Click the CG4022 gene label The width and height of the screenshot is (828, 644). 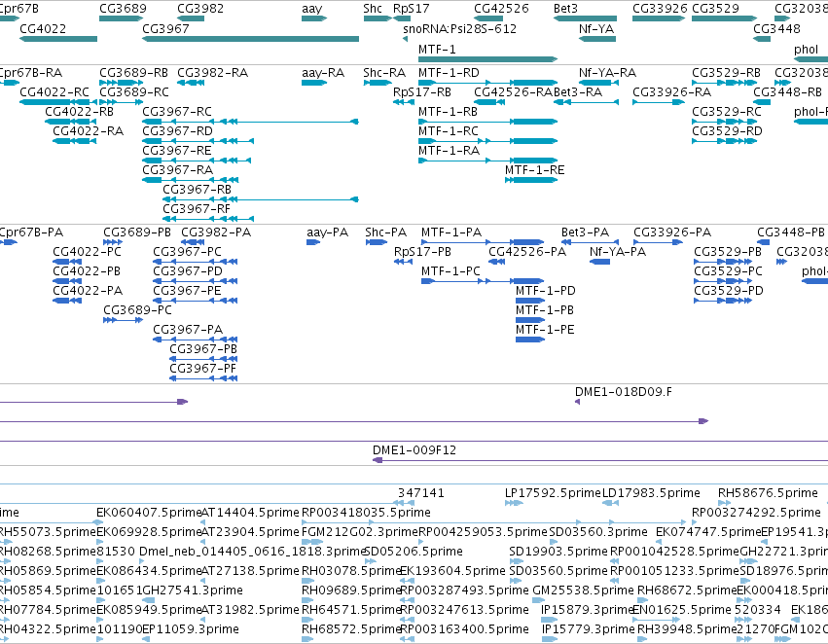(x=43, y=28)
